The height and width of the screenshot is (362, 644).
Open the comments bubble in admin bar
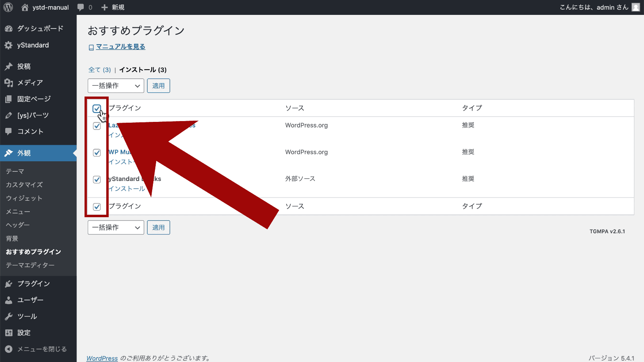coord(80,7)
